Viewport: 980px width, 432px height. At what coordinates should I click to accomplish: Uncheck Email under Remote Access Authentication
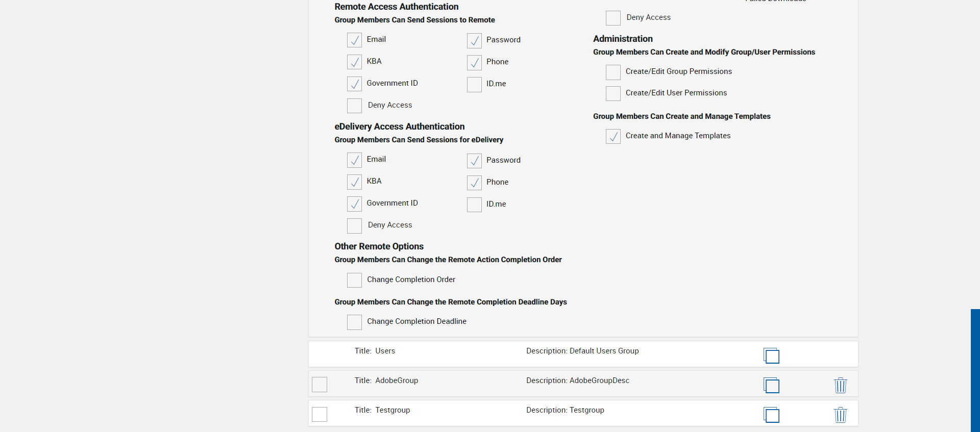click(354, 40)
